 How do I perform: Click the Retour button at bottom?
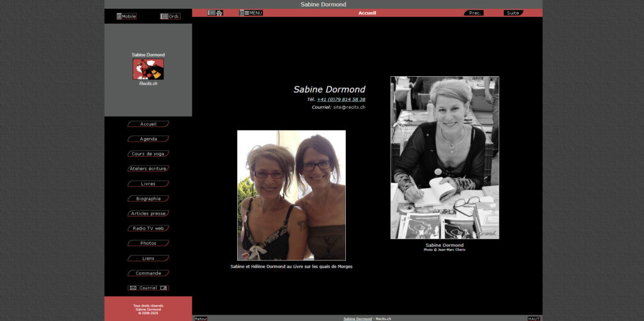(x=201, y=318)
